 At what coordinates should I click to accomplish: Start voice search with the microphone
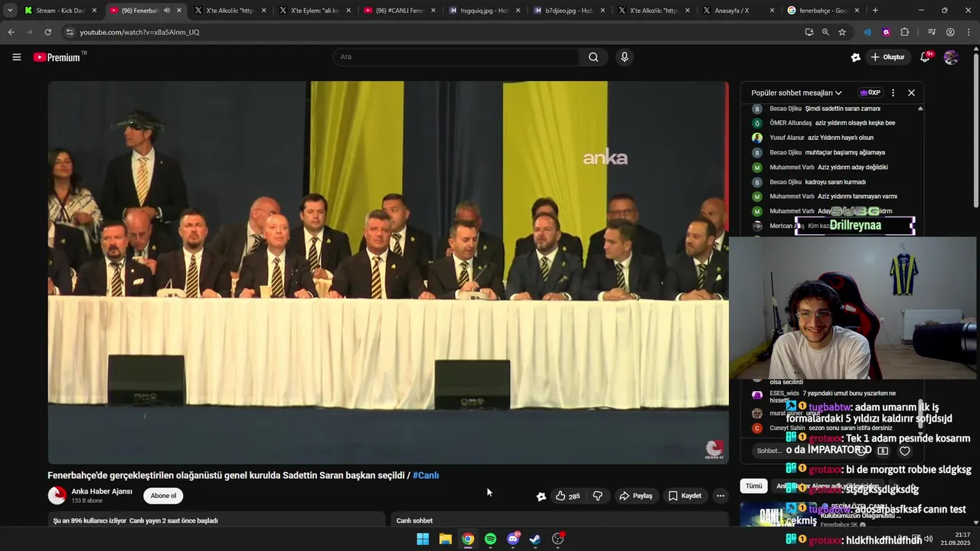click(625, 57)
